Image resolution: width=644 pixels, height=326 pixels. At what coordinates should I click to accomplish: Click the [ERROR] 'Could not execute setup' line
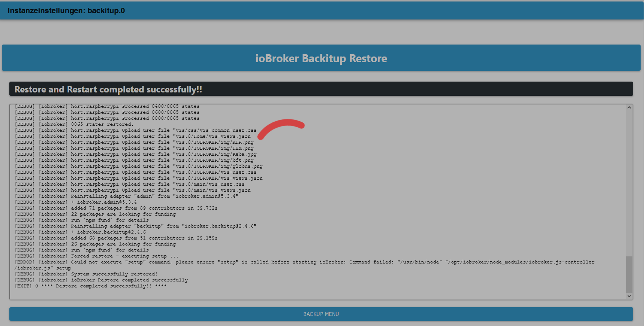click(305, 265)
